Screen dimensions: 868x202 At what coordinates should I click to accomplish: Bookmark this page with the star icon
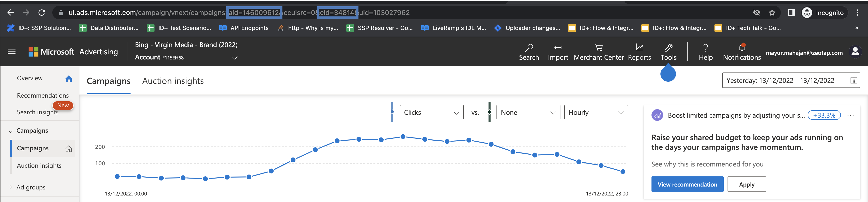[772, 13]
